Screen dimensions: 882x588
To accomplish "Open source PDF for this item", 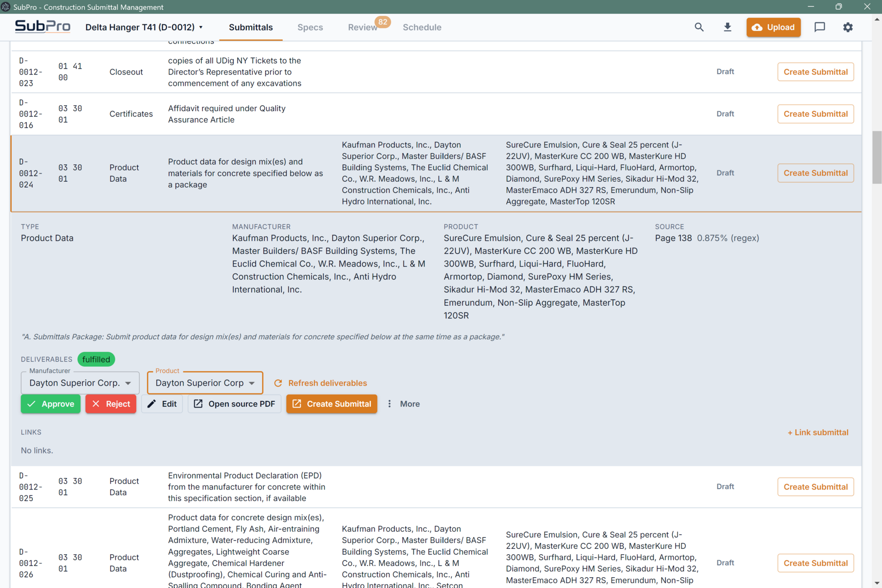I will (235, 404).
